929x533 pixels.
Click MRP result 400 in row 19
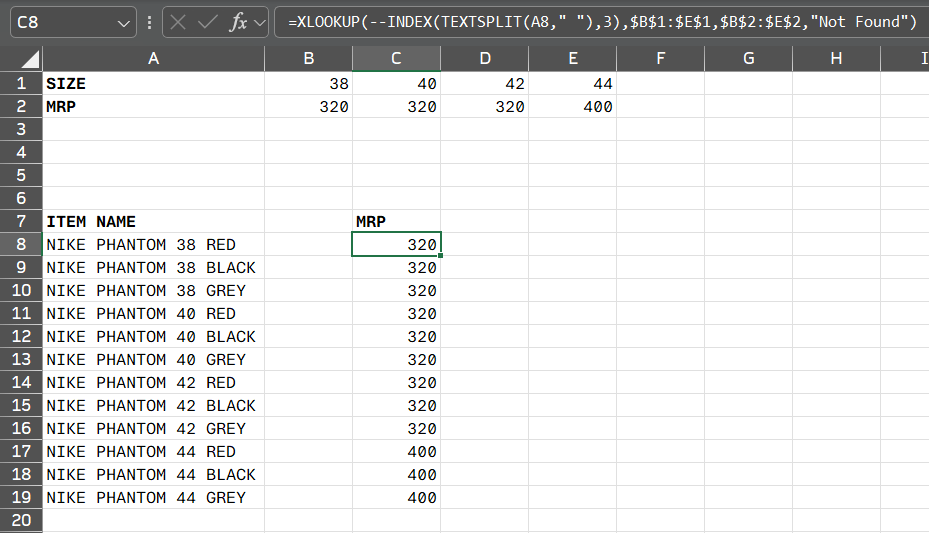(396, 497)
